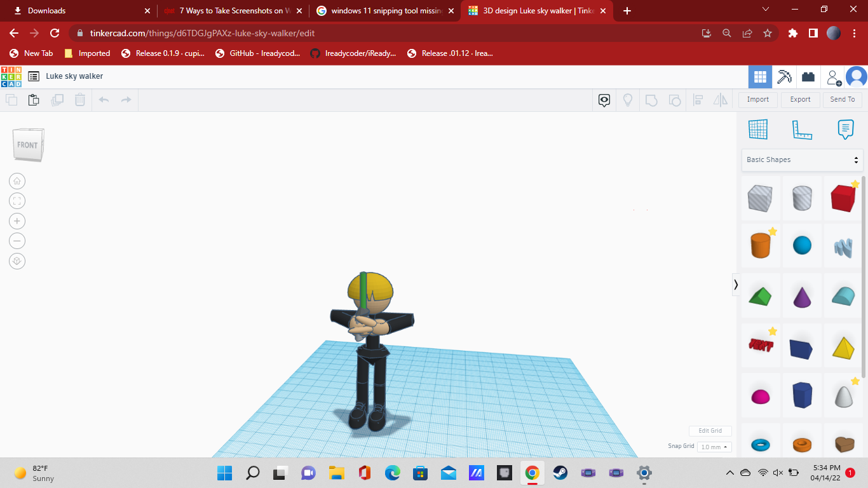
Task: Pick the magenta Half Sphere shape
Action: [x=760, y=397]
